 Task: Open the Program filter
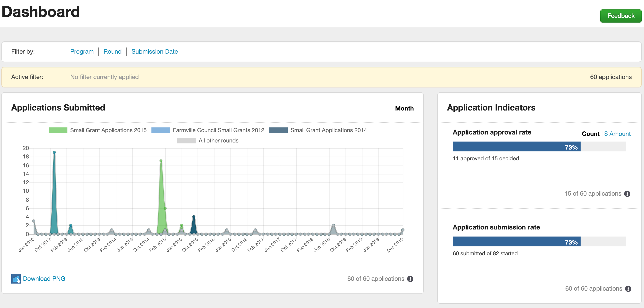click(82, 51)
